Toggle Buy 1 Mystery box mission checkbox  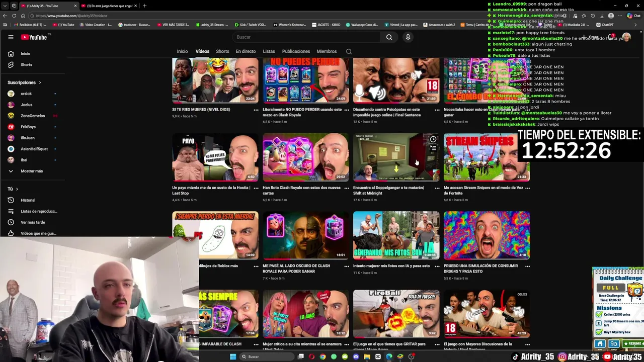pos(599,332)
